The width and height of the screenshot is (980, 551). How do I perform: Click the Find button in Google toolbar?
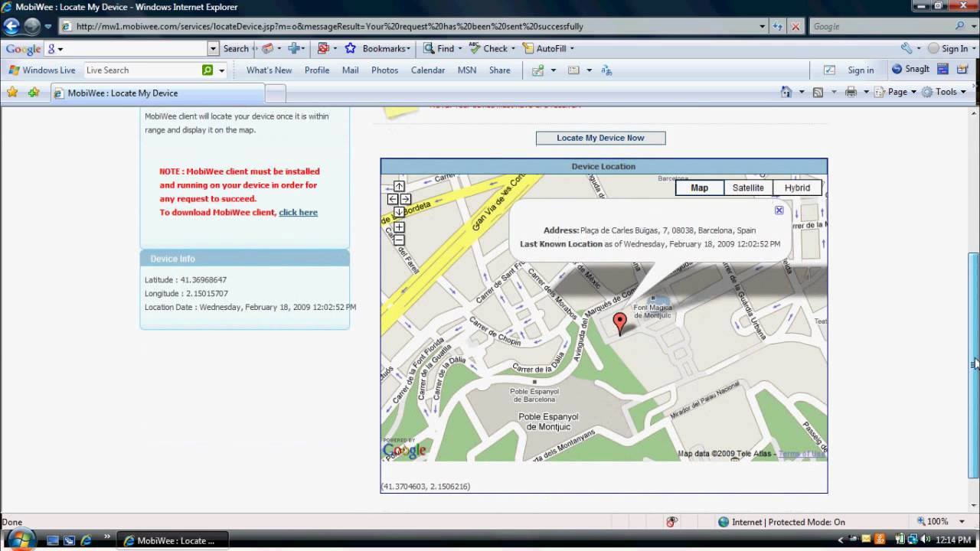point(439,48)
